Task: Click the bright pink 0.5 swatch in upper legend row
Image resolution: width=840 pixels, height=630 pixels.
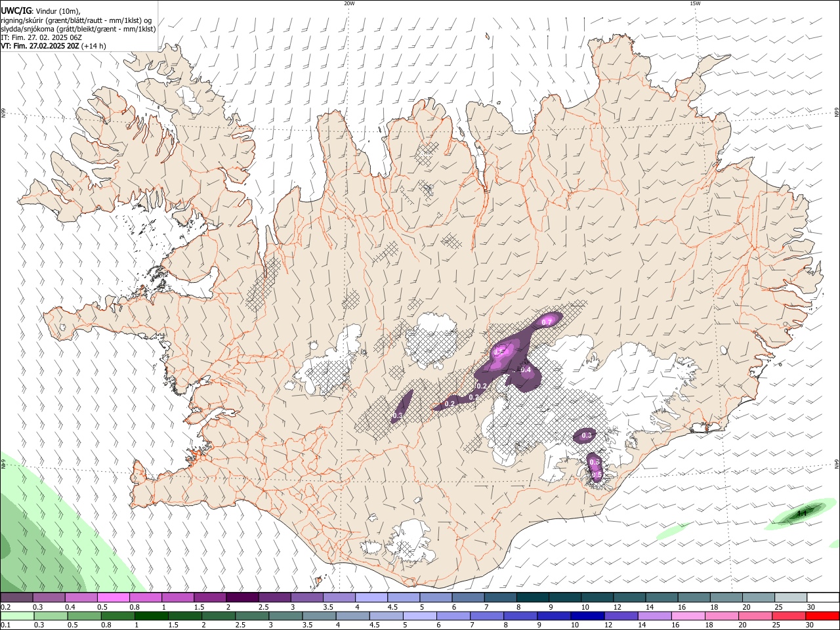Action: (113, 597)
